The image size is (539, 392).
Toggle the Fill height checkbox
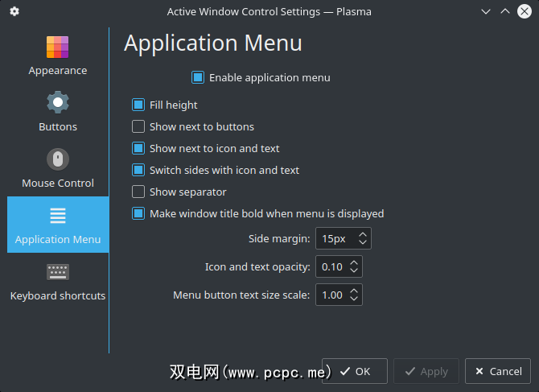click(138, 105)
